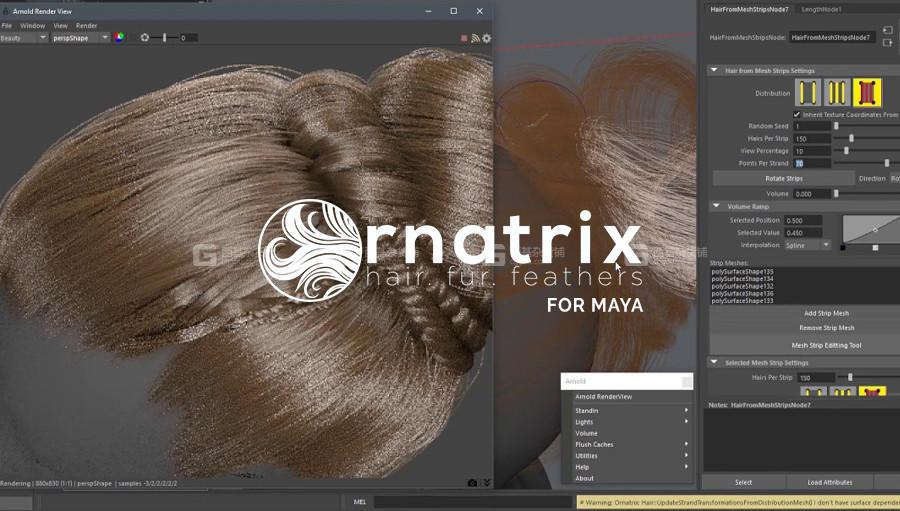900x511 pixels.
Task: Open the Mesh Strip Editing Tool
Action: (x=827, y=346)
